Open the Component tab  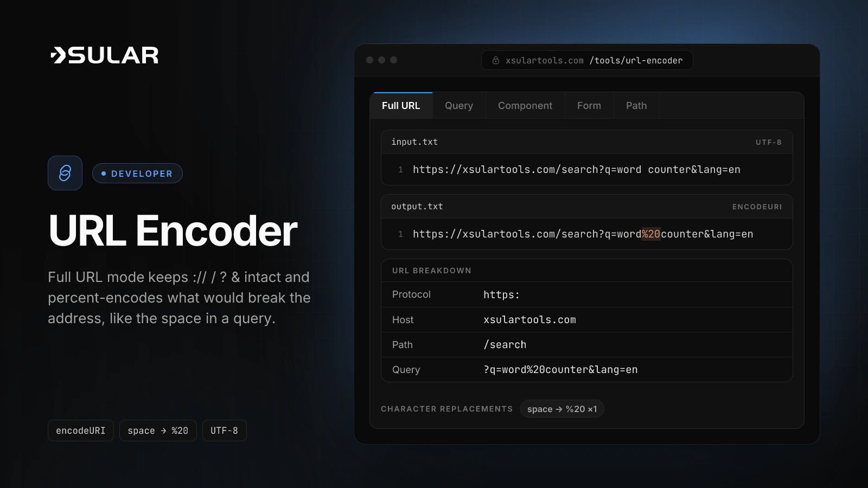[x=525, y=106]
